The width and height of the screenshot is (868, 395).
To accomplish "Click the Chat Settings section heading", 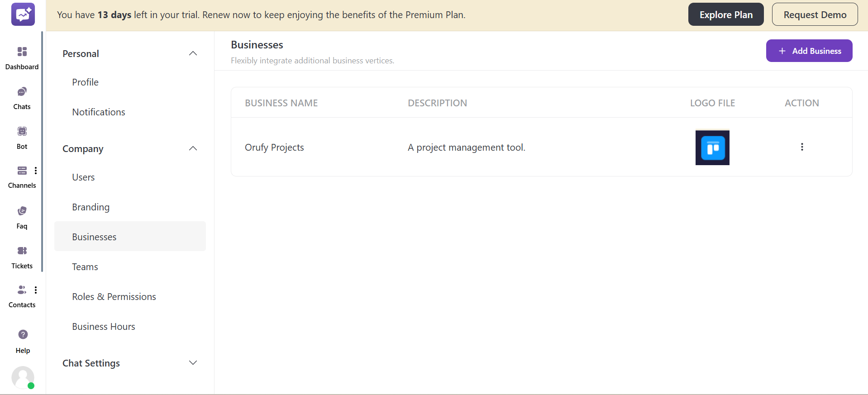I will click(91, 363).
